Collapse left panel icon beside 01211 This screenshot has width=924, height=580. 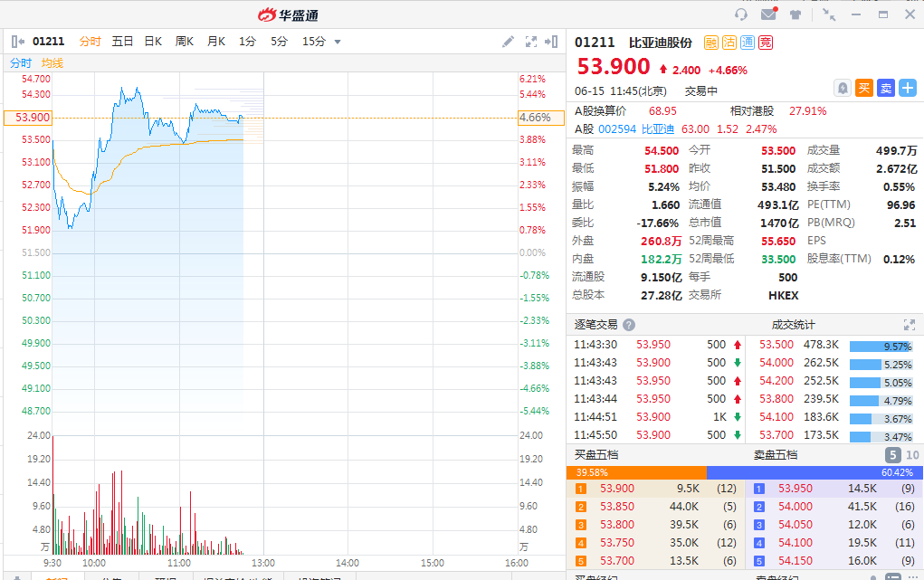tap(18, 42)
